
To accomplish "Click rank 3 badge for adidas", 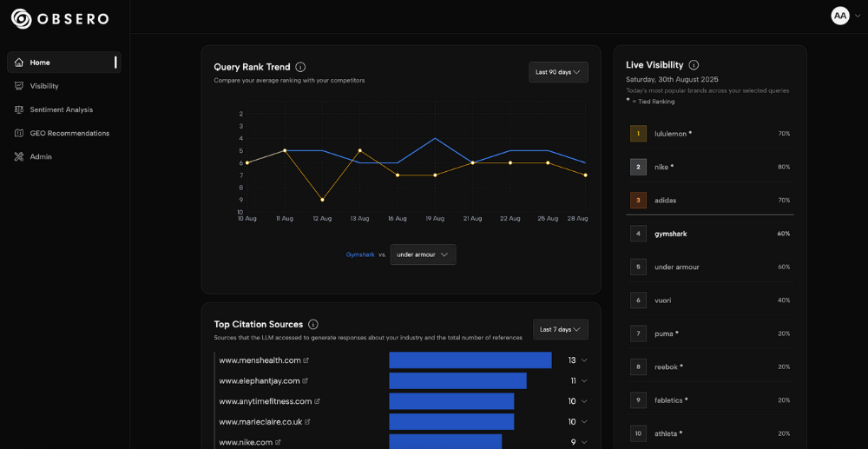I will click(638, 201).
